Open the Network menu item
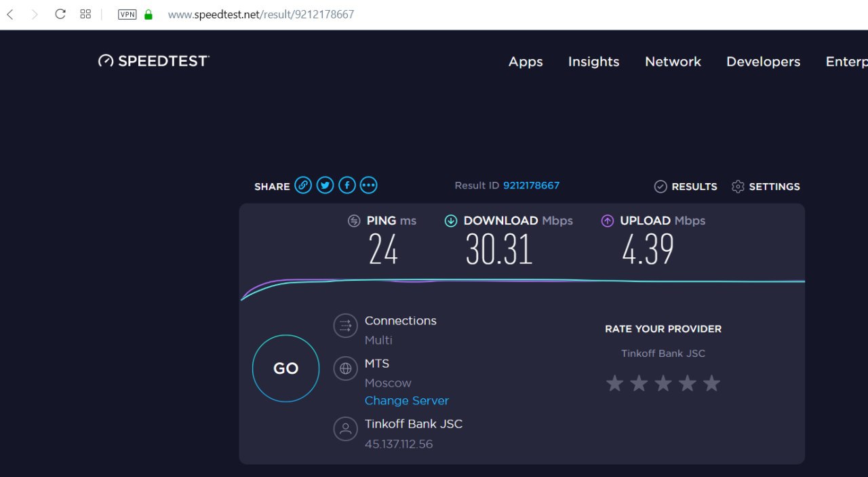The width and height of the screenshot is (868, 477). click(x=673, y=62)
